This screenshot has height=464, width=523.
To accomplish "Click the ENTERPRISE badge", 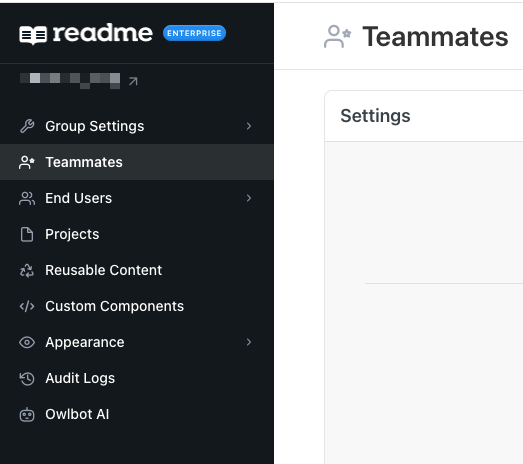I will coord(194,33).
